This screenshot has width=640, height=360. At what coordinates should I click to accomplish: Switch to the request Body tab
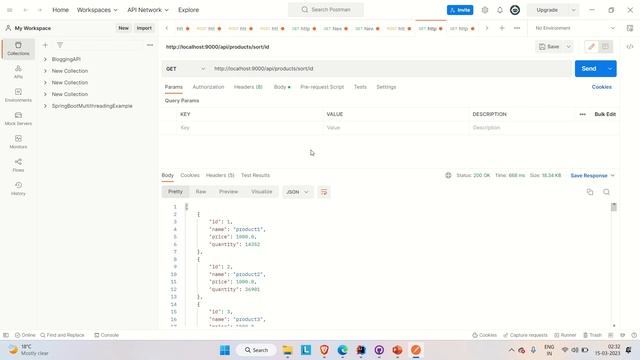coord(282,87)
